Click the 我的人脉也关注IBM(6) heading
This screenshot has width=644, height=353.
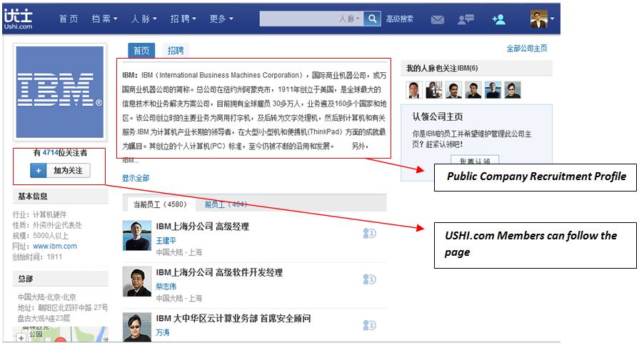(442, 68)
